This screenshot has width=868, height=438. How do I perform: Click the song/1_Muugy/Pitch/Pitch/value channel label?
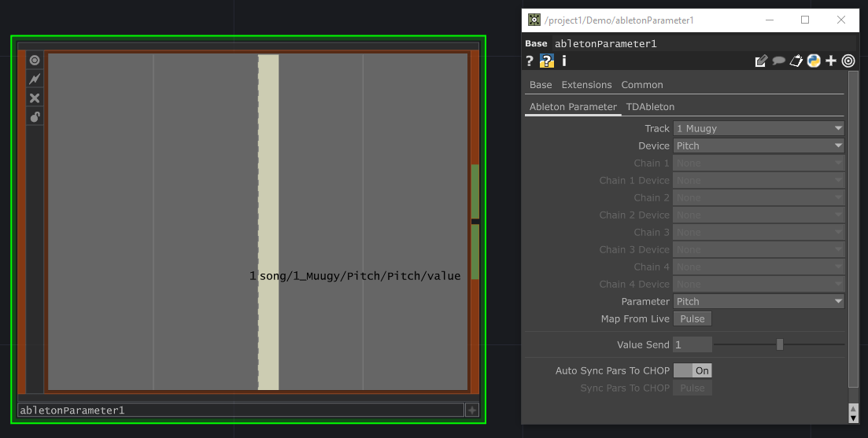tap(360, 275)
